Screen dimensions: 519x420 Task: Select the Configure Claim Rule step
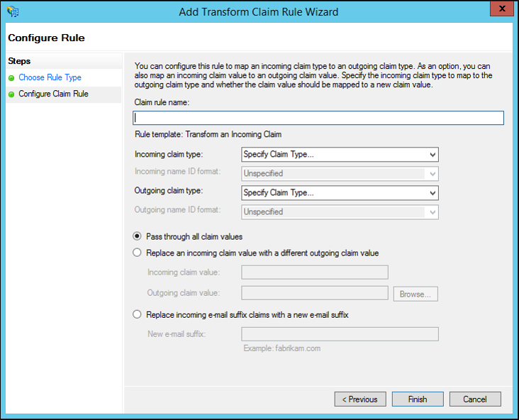click(53, 94)
